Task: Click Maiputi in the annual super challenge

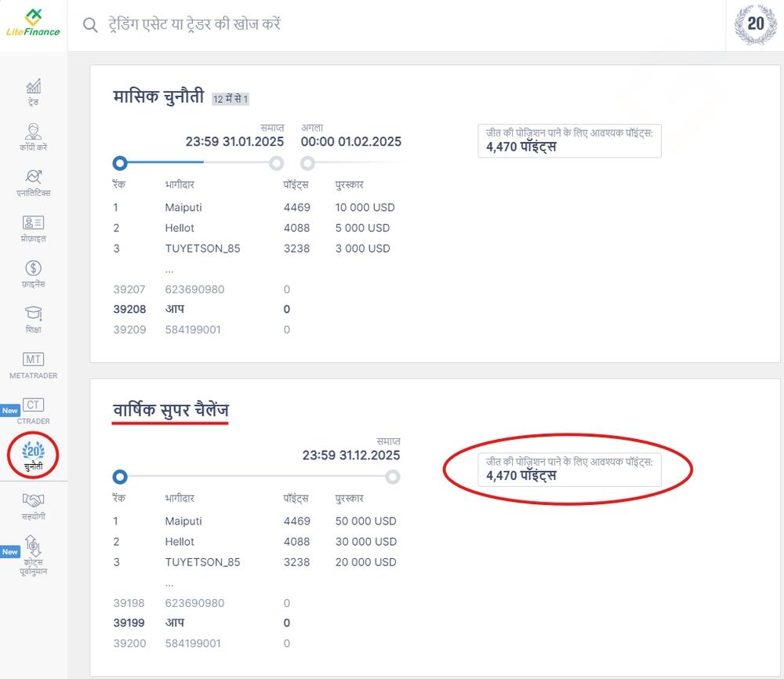Action: tap(183, 521)
